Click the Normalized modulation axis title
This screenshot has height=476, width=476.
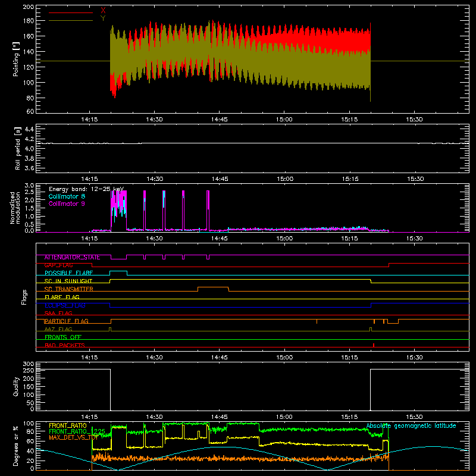(x=15, y=208)
